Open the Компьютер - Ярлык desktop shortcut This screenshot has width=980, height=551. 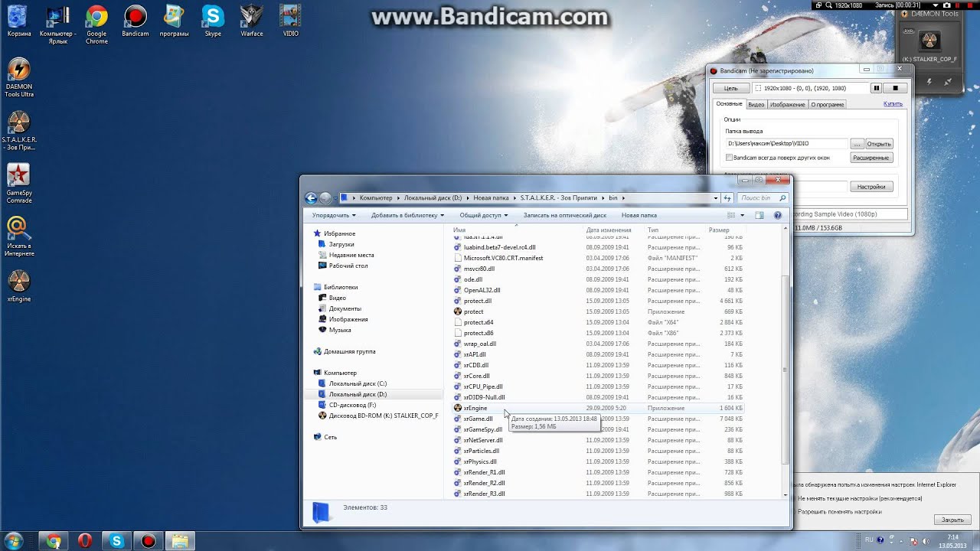coord(58,23)
